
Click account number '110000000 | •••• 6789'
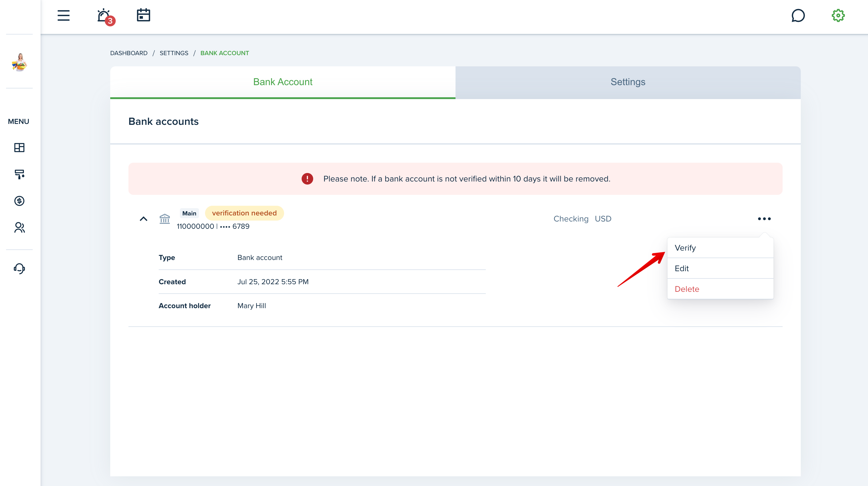click(213, 226)
